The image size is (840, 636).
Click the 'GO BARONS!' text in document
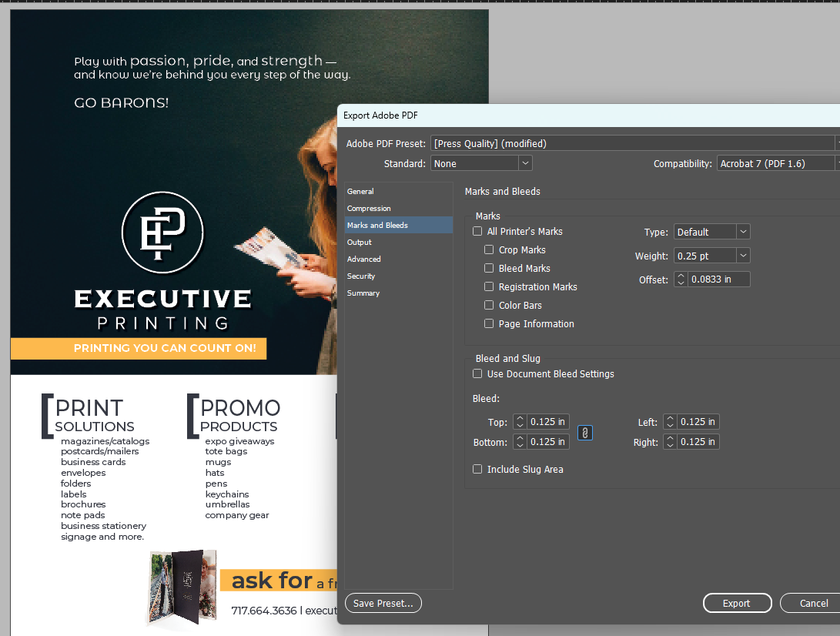(121, 102)
